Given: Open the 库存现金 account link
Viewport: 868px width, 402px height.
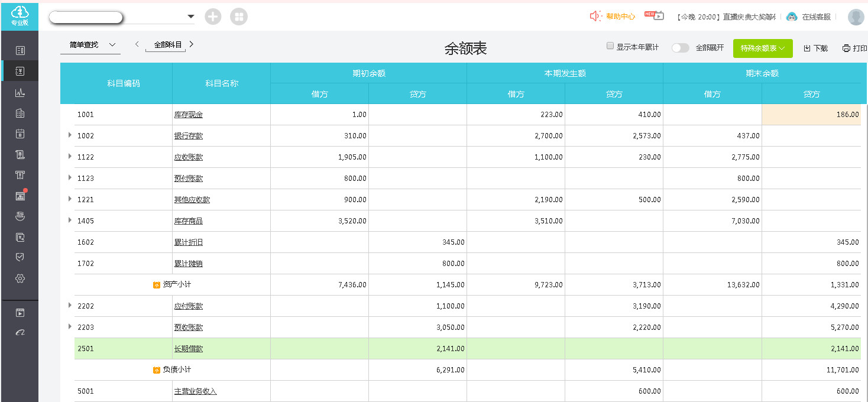Looking at the screenshot, I should [188, 115].
